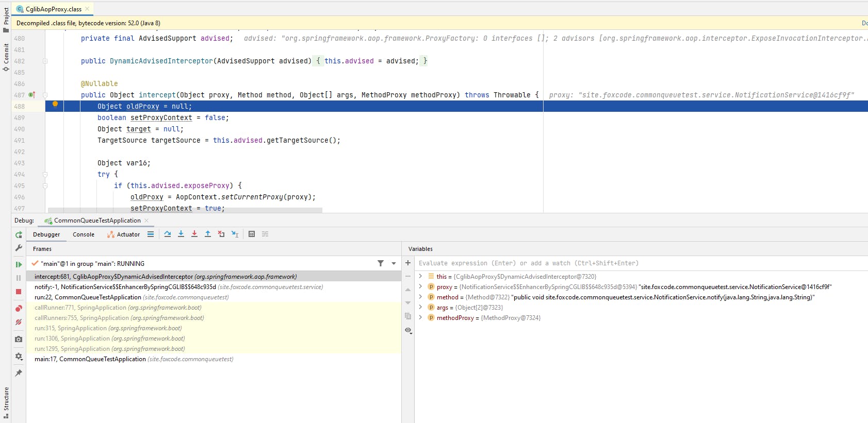Click the frames filter funnel icon
The height and width of the screenshot is (423, 868).
click(381, 263)
